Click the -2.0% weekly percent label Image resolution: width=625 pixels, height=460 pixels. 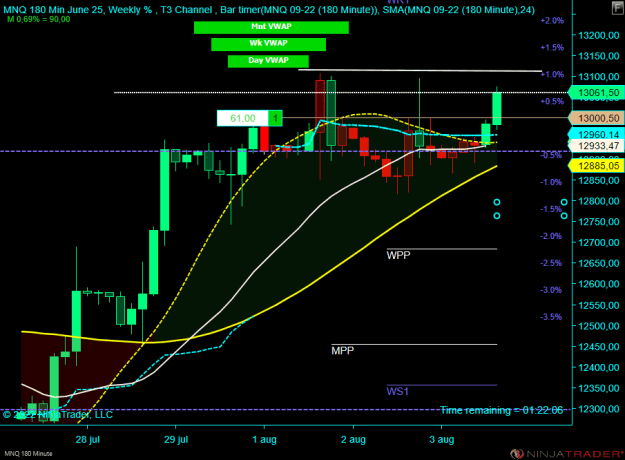[x=551, y=236]
